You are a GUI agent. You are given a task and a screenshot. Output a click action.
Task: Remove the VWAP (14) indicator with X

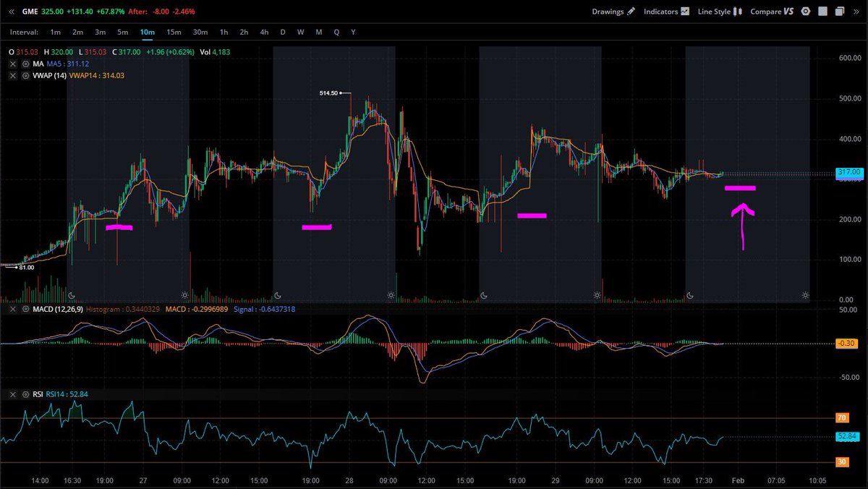coord(12,75)
